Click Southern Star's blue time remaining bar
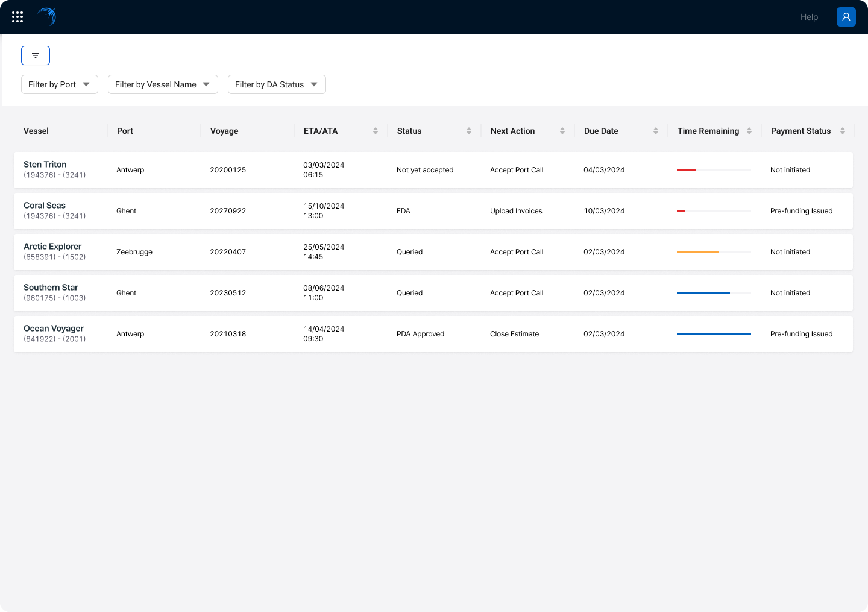This screenshot has width=868, height=612. click(714, 293)
